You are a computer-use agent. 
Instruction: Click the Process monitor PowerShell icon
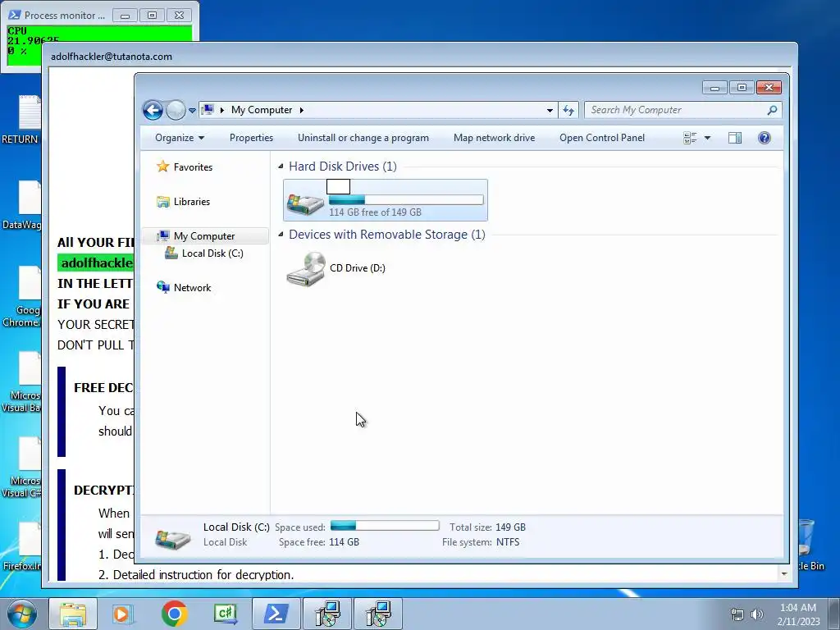(15, 15)
